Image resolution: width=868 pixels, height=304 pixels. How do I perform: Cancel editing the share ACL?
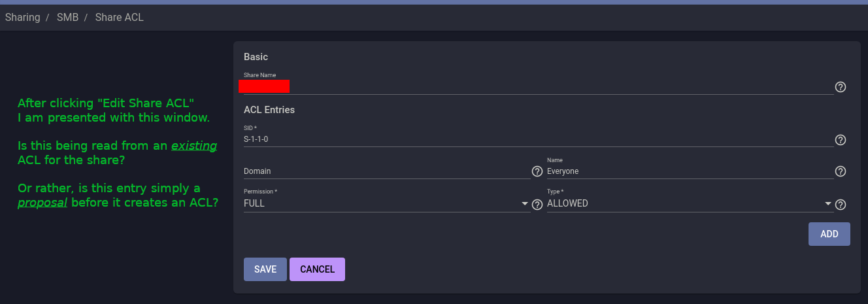pos(317,269)
